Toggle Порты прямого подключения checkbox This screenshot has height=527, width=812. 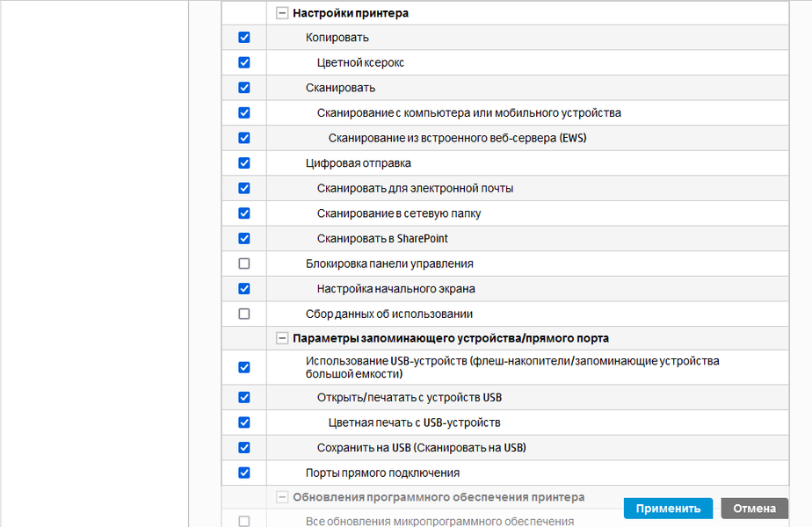tap(244, 473)
